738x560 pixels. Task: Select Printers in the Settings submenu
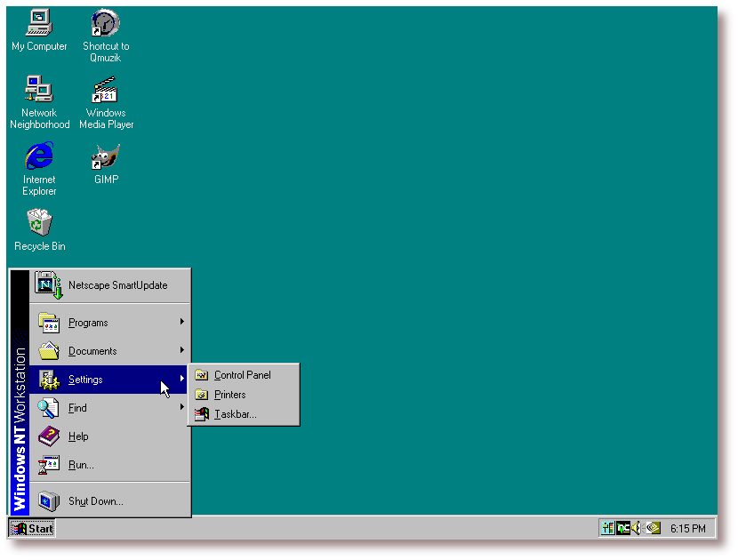[x=230, y=394]
